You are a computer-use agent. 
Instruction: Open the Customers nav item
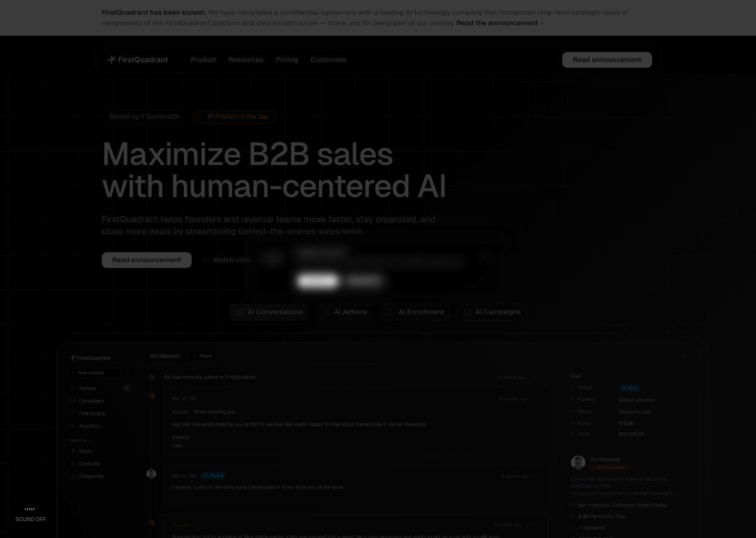click(328, 60)
